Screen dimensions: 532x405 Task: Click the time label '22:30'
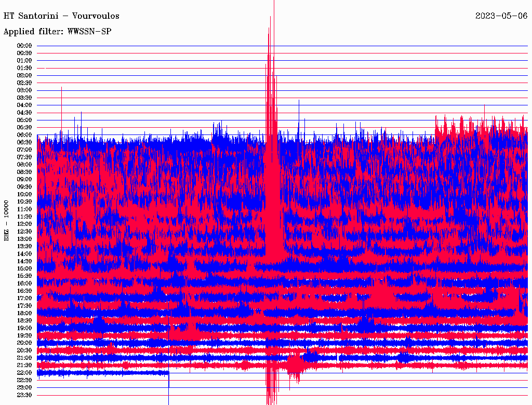tap(24, 381)
